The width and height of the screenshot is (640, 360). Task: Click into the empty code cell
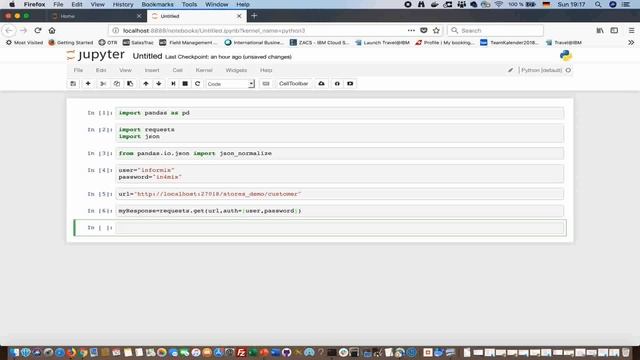click(340, 228)
